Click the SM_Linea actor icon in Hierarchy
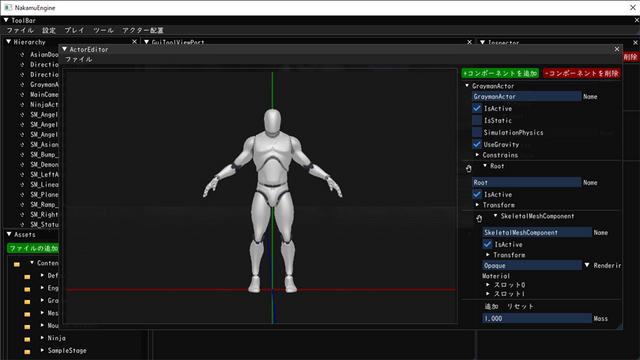 [x=22, y=184]
